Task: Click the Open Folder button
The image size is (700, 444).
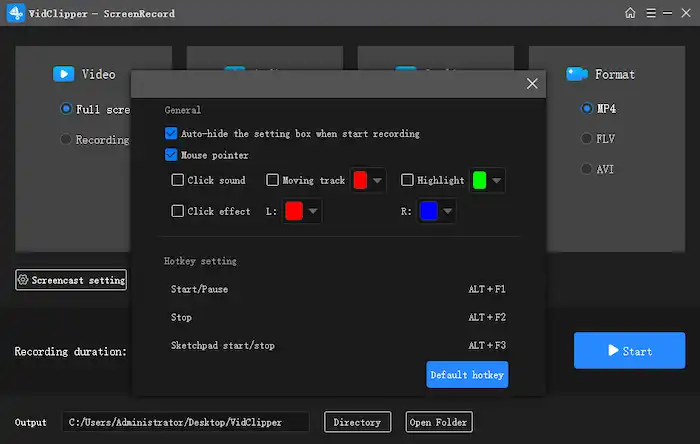Action: click(439, 422)
